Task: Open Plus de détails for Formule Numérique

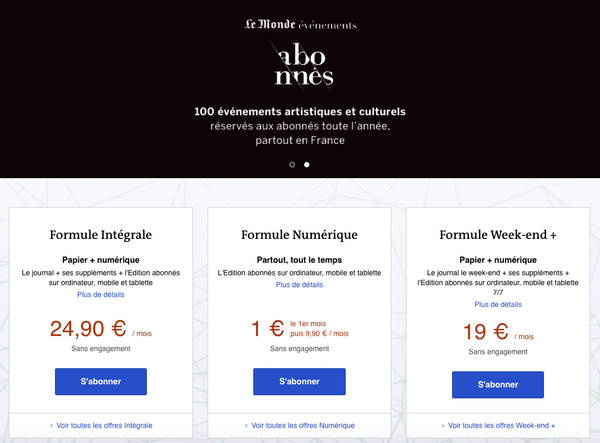Action: pos(299,285)
